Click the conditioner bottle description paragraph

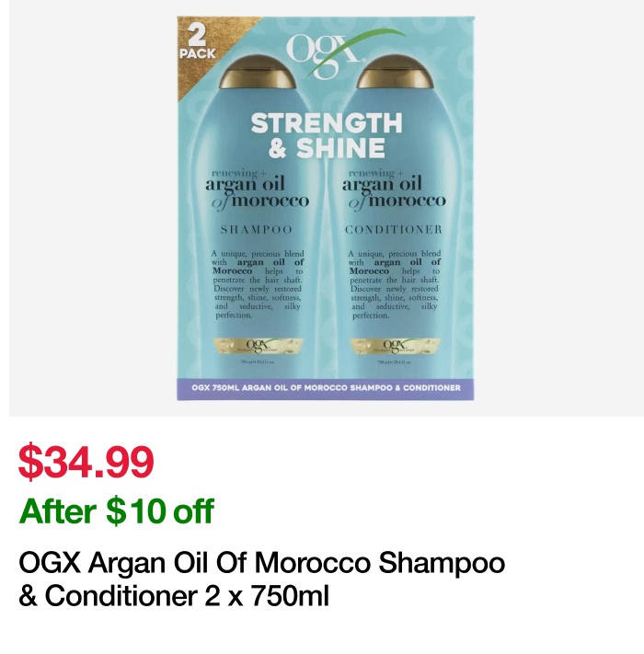pyautogui.click(x=394, y=284)
